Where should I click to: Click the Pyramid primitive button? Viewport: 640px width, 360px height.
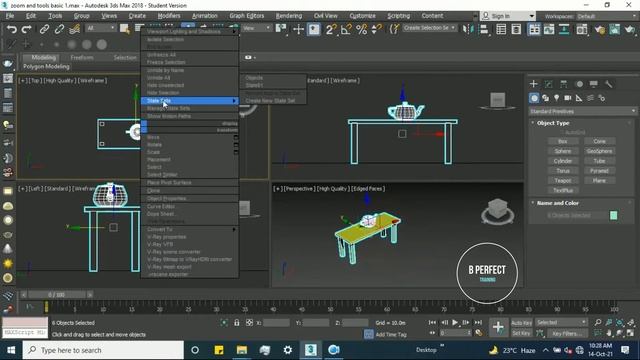[599, 171]
